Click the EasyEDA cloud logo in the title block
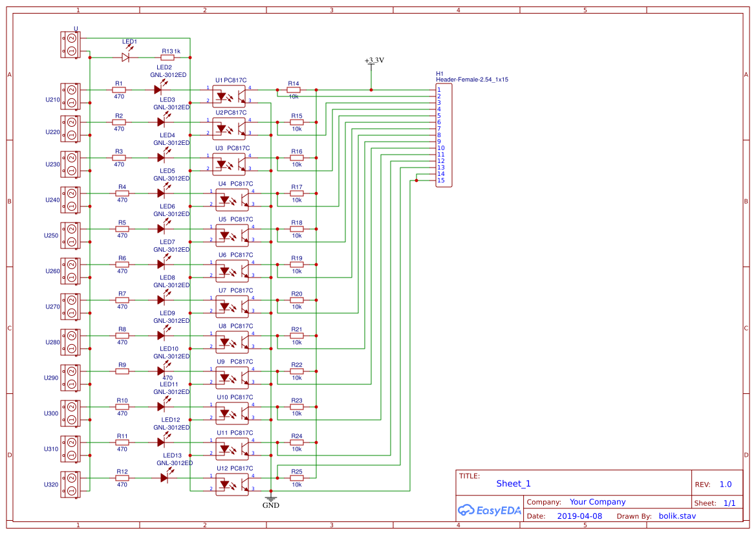 pos(490,510)
